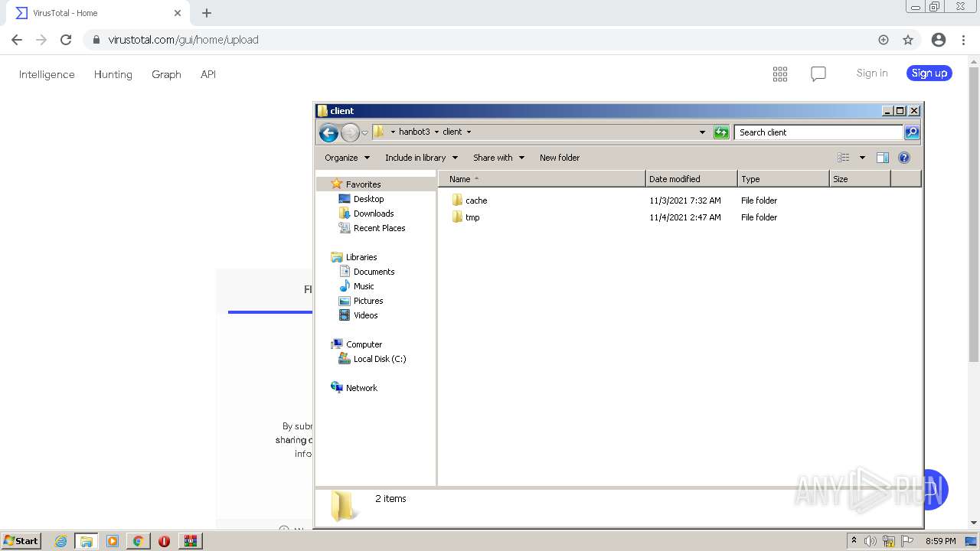Open address bar history dropdown arrow

pos(702,132)
